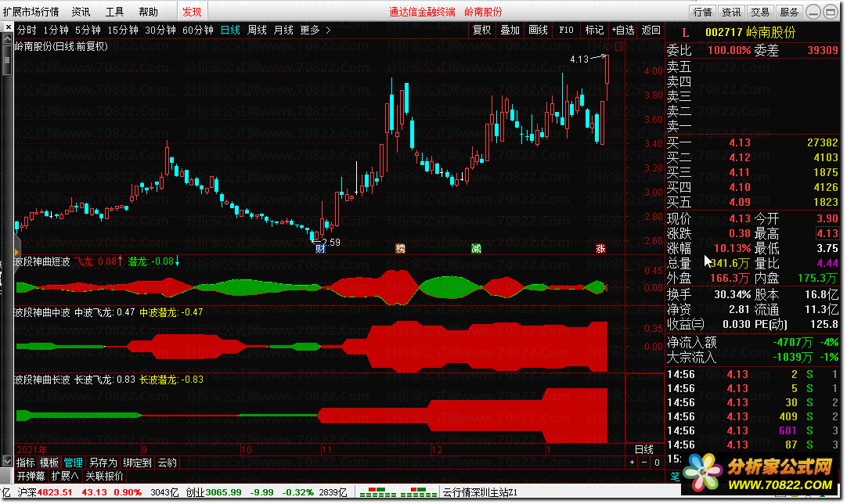
Task: Click the small yellow arrow at chart left edge
Action: 16,252
